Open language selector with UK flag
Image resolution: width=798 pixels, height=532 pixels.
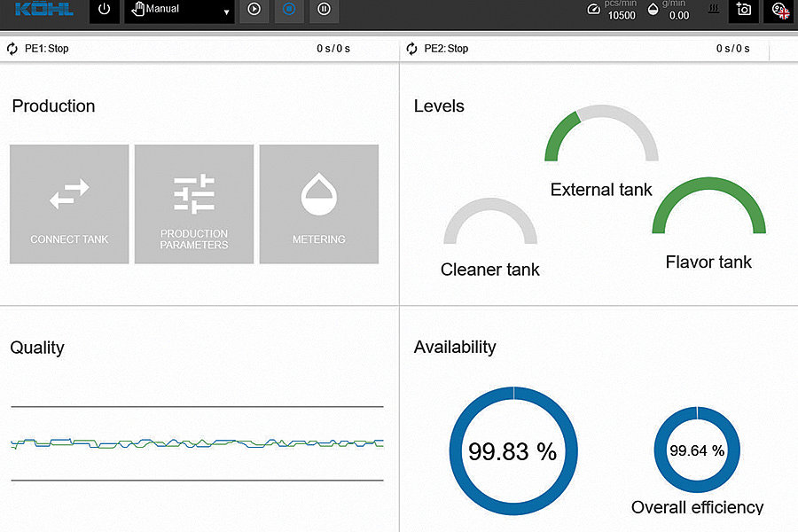tap(779, 10)
